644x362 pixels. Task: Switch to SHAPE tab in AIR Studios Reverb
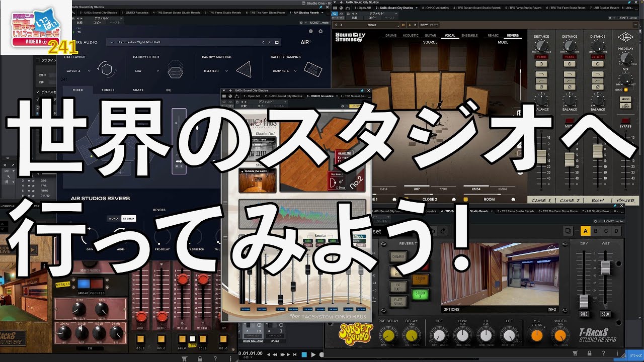pyautogui.click(x=138, y=90)
